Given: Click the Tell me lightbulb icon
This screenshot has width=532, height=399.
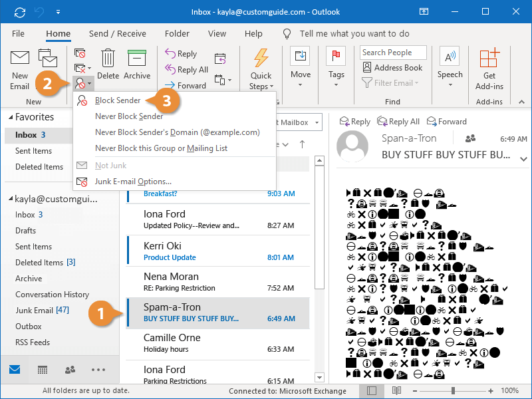Looking at the screenshot, I should (x=287, y=34).
